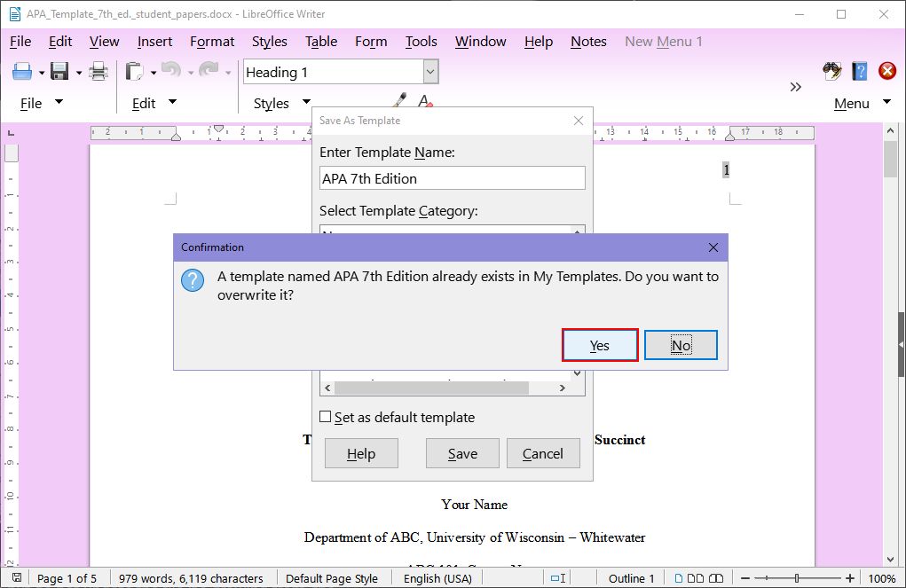Screen dimensions: 906x588
Task: Open the Tools menu
Action: [421, 42]
